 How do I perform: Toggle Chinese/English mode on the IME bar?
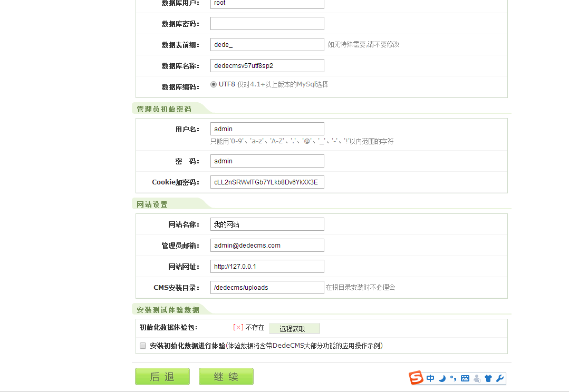(x=431, y=378)
